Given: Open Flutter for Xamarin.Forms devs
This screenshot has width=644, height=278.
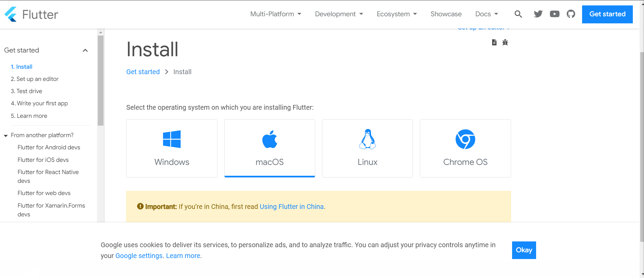Looking at the screenshot, I should (51, 210).
